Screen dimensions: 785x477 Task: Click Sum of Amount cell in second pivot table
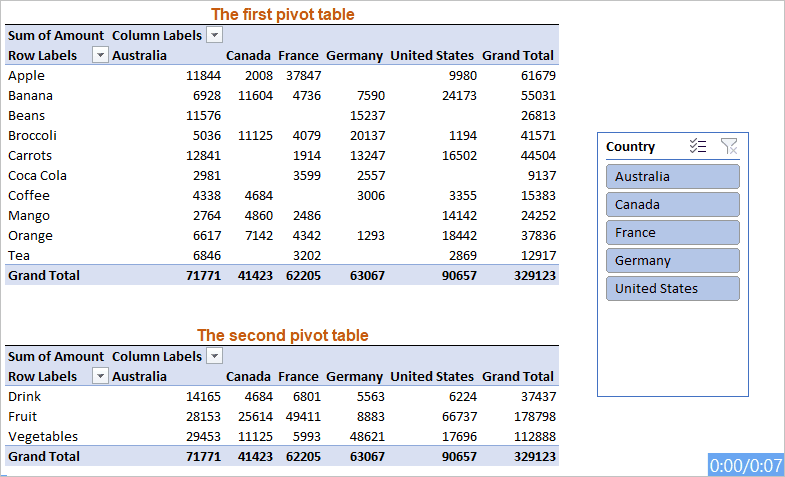pyautogui.click(x=56, y=356)
